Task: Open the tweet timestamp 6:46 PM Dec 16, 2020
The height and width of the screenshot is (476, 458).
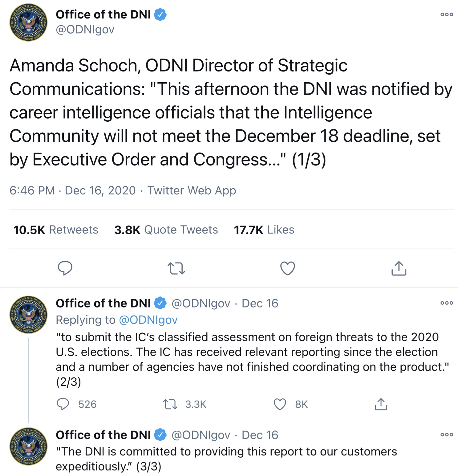Action: 72,190
